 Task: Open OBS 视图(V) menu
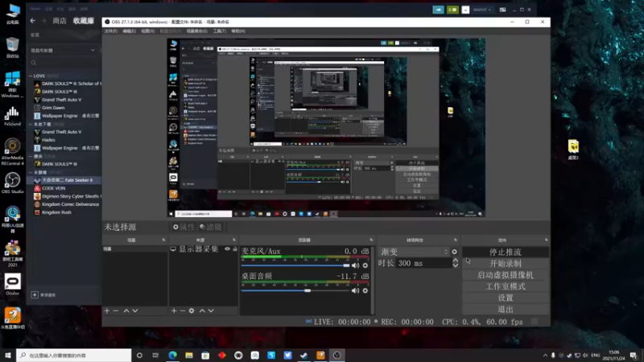pyautogui.click(x=148, y=31)
